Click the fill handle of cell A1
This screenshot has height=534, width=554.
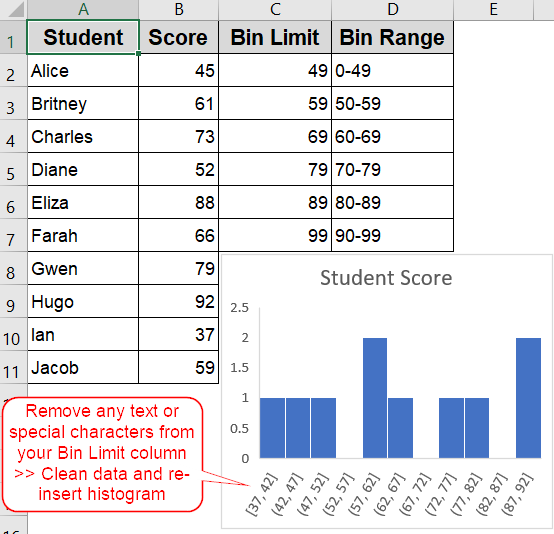138,53
